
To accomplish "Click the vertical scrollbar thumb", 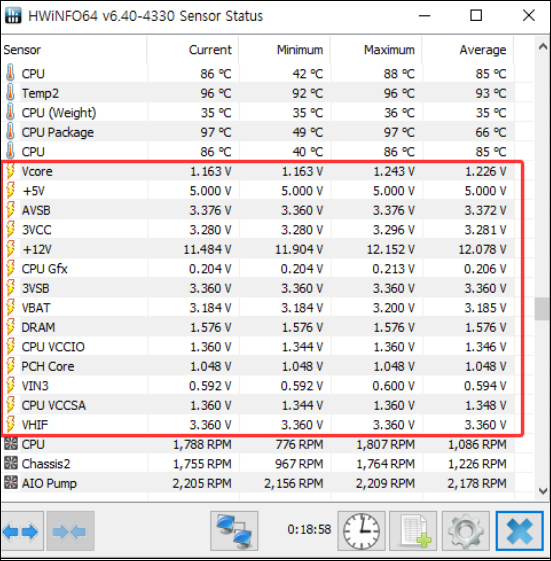I will [x=542, y=308].
